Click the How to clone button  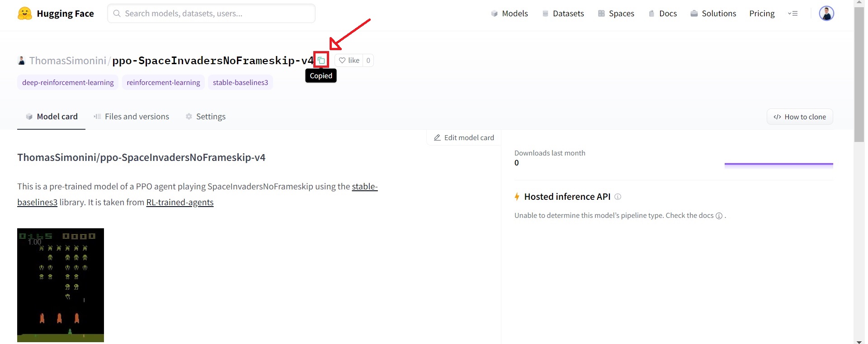tap(799, 117)
